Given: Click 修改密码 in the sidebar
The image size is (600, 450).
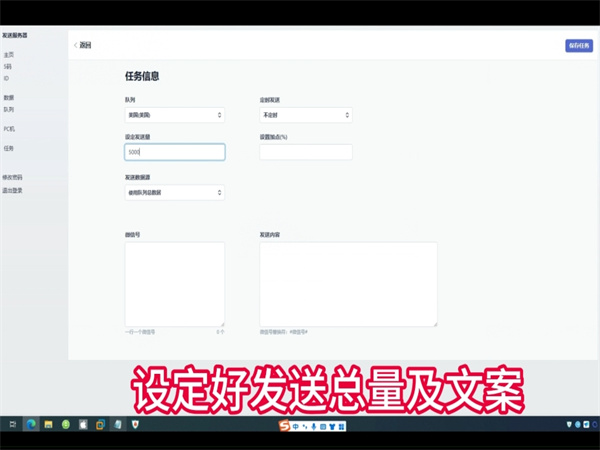Looking at the screenshot, I should coord(13,177).
